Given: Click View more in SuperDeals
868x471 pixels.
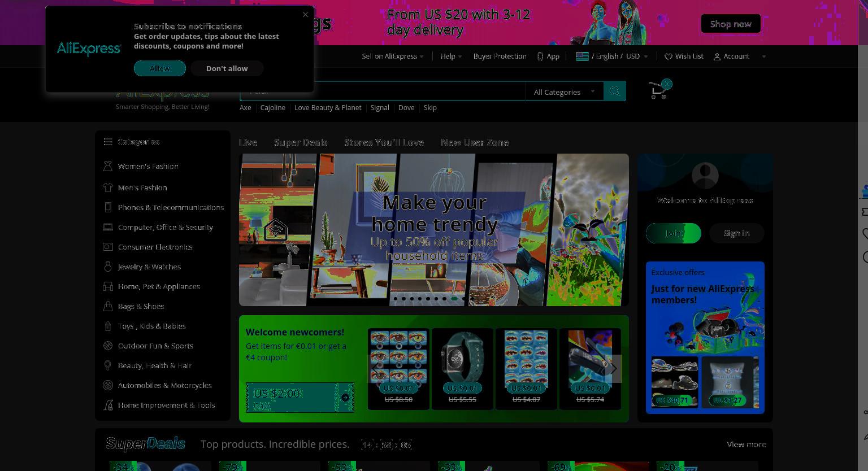Looking at the screenshot, I should (x=747, y=444).
